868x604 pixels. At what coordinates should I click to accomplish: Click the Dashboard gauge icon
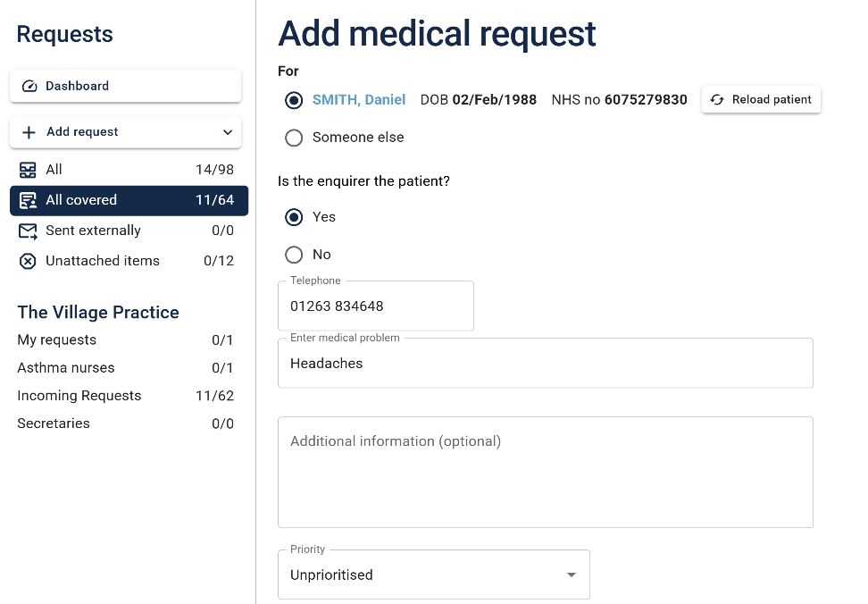click(29, 86)
